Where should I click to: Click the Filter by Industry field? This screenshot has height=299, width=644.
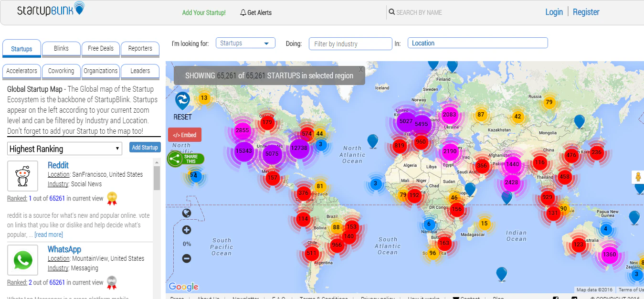(350, 44)
